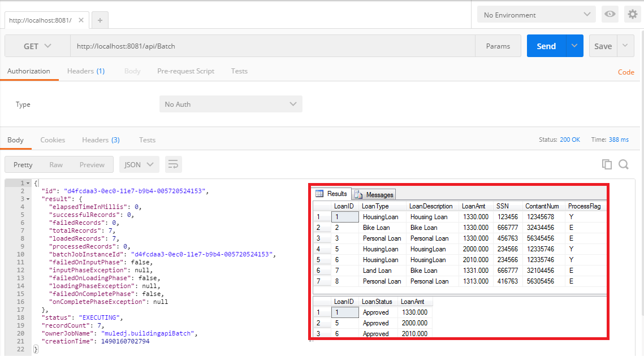This screenshot has height=357, width=644.
Task: Copy the response body using the copy icon
Action: pyautogui.click(x=606, y=164)
